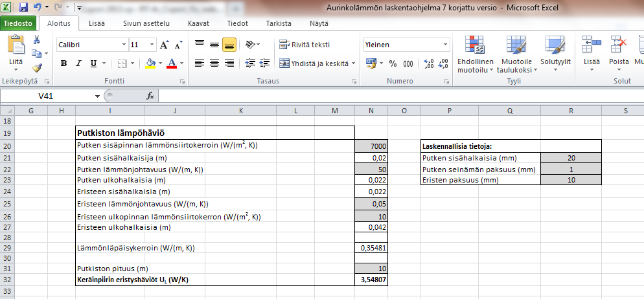Click Rivitä teksti wrap text button
Image resolution: width=644 pixels, height=299 pixels.
pos(305,45)
